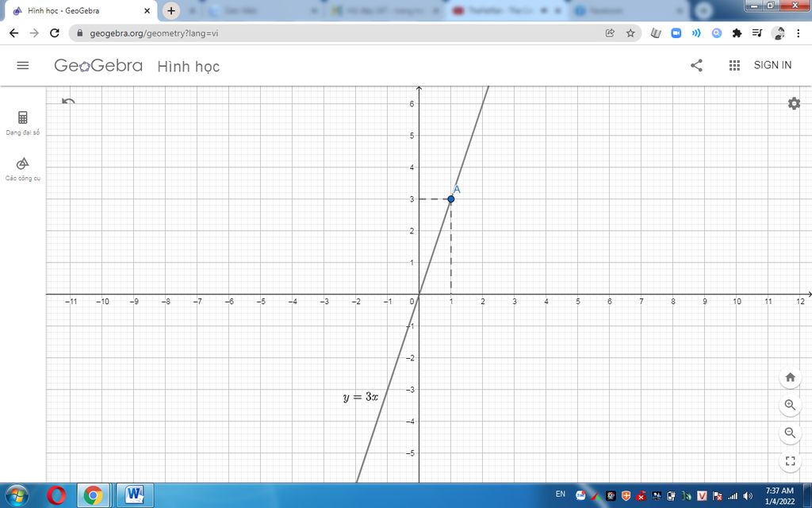Open the GeoGebra hamburger menu
The image size is (812, 508).
tap(23, 65)
